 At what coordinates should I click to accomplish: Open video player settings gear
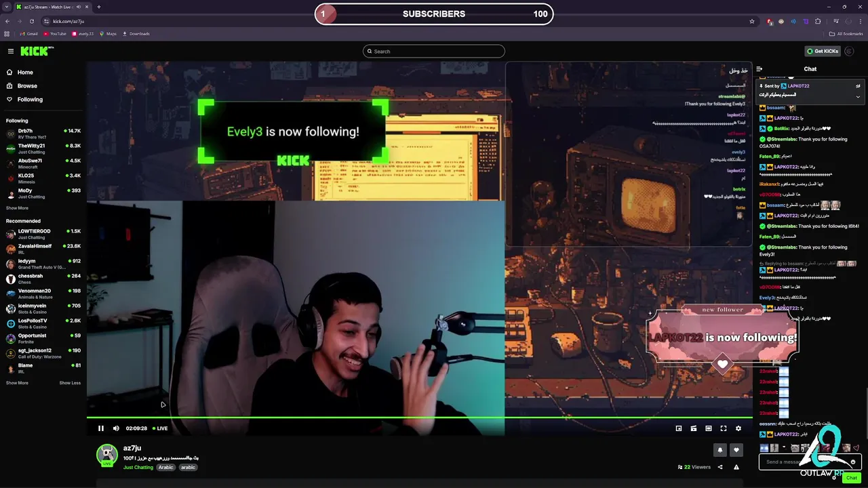[x=738, y=428]
